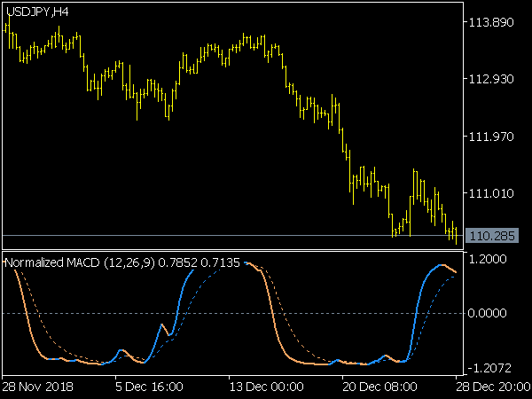Select the 111.010 price axis label
This screenshot has height=399, width=532.
(491, 193)
